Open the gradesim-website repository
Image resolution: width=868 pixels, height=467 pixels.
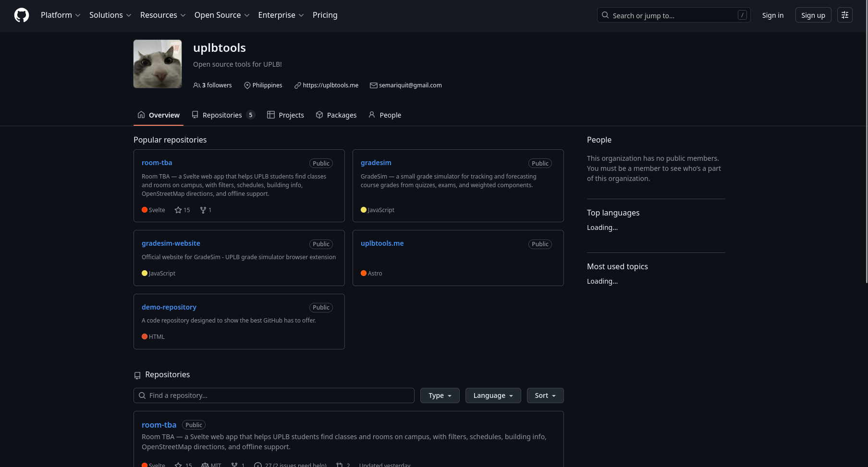(171, 243)
